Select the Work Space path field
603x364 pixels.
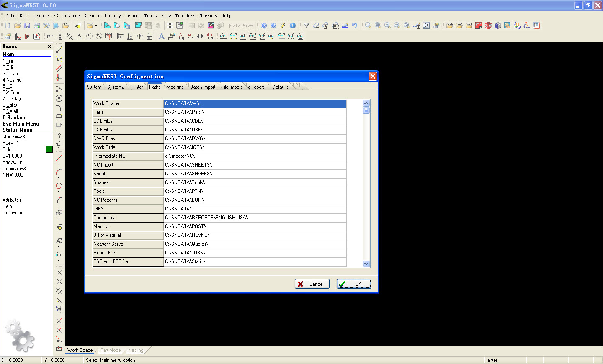tap(255, 103)
